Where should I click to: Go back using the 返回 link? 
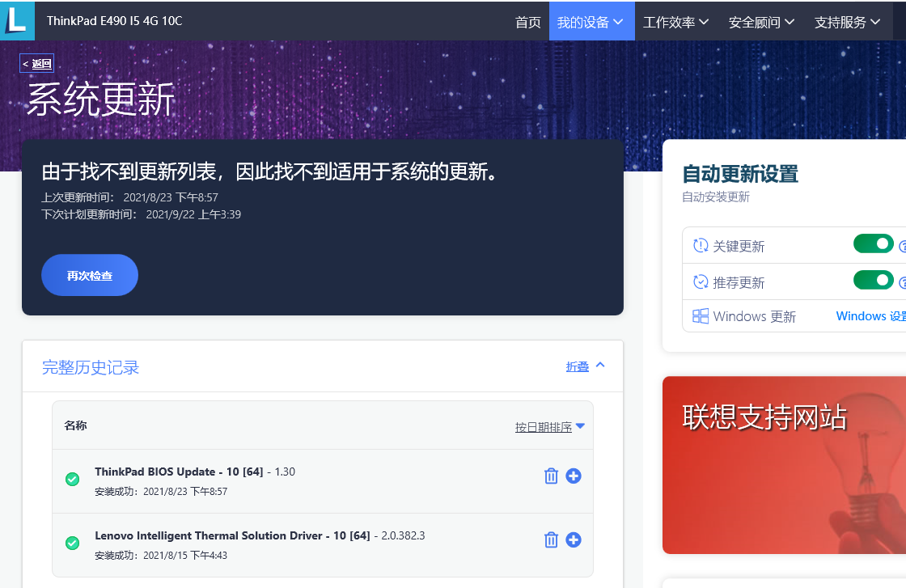click(37, 64)
